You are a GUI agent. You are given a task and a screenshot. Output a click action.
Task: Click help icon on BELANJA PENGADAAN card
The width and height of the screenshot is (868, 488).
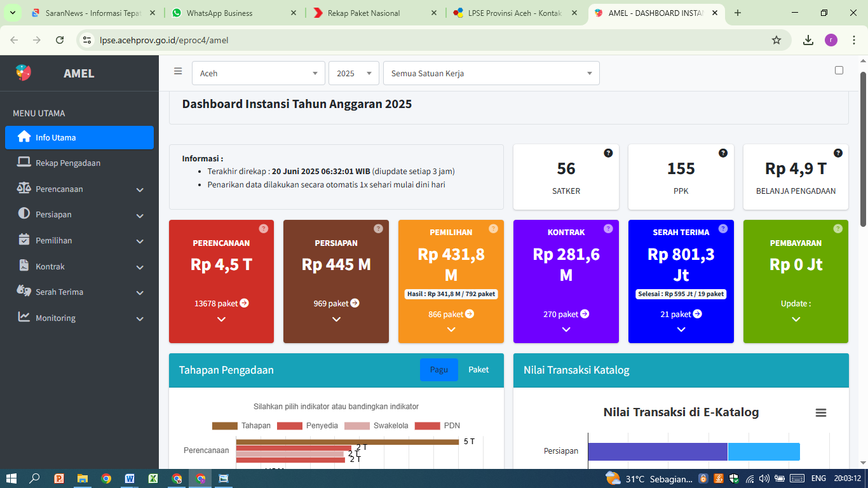[838, 153]
